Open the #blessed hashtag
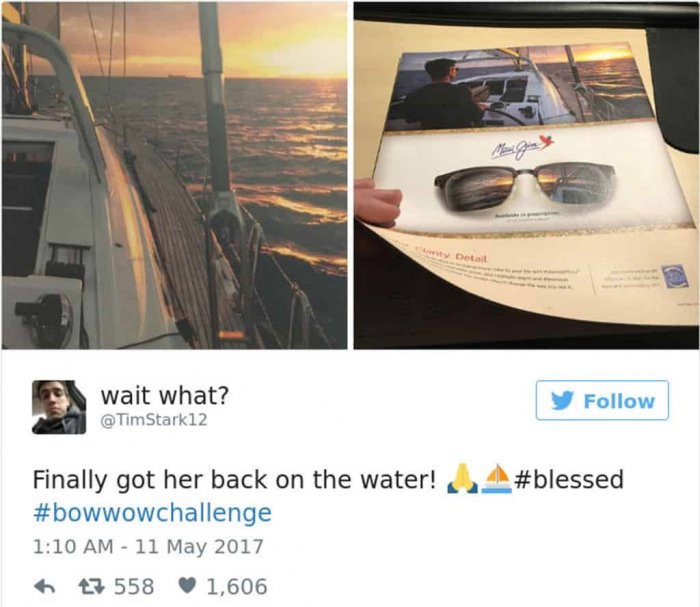Viewport: 700px width, 607px height. (x=569, y=480)
